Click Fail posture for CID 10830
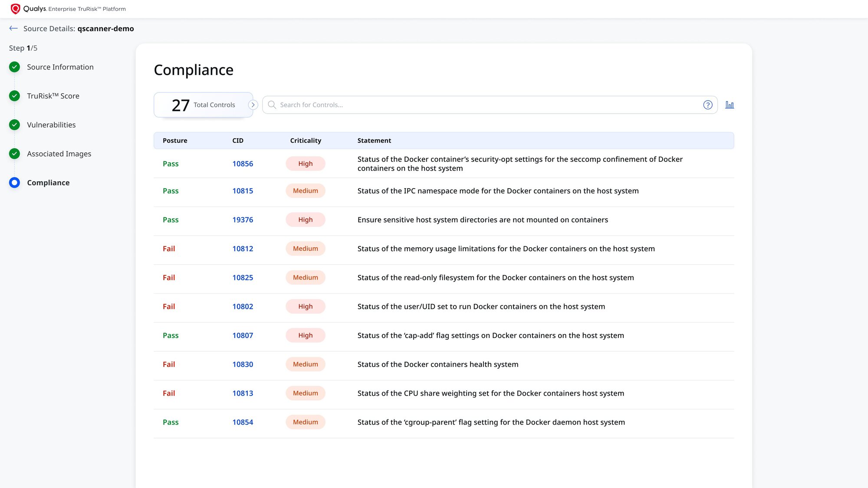Image resolution: width=868 pixels, height=488 pixels. click(169, 364)
